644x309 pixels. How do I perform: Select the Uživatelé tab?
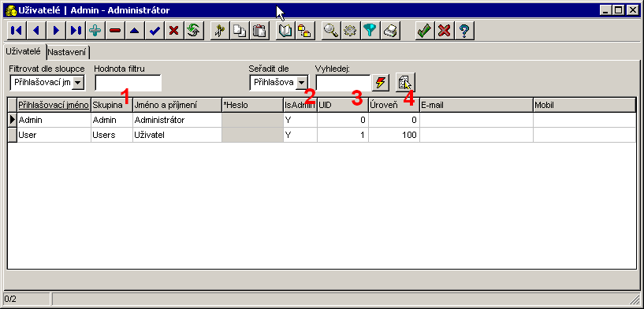click(x=23, y=52)
